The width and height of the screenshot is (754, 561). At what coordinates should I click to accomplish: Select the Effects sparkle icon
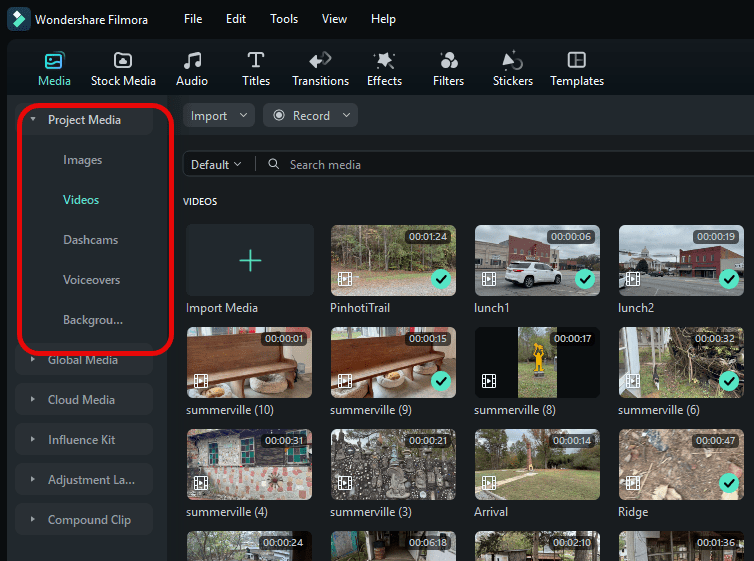[384, 61]
